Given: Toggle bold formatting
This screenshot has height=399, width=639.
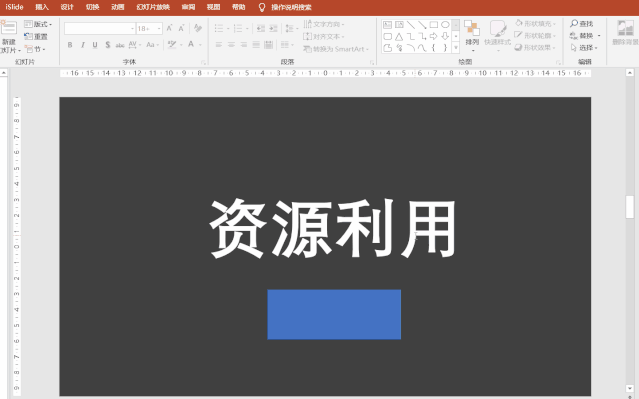Looking at the screenshot, I should click(x=70, y=45).
